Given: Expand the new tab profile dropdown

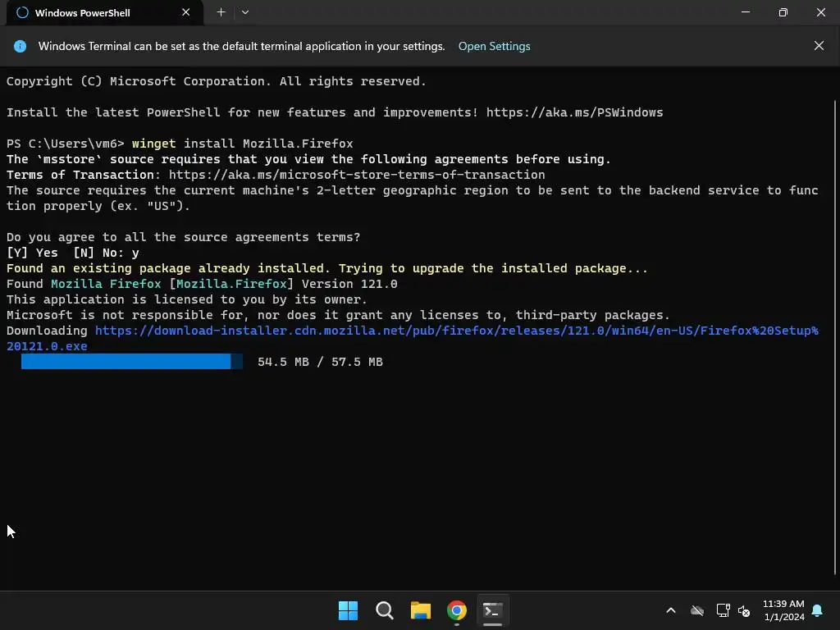Looking at the screenshot, I should pos(244,12).
